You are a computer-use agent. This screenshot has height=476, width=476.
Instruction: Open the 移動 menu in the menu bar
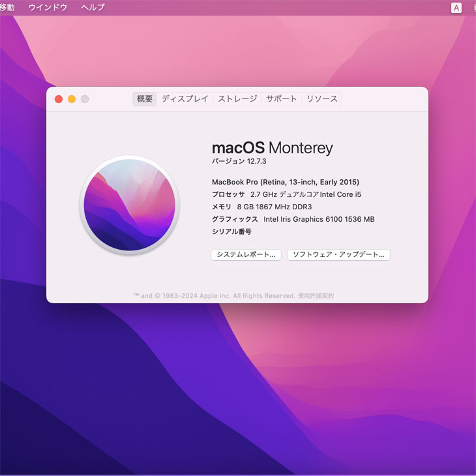point(7,8)
